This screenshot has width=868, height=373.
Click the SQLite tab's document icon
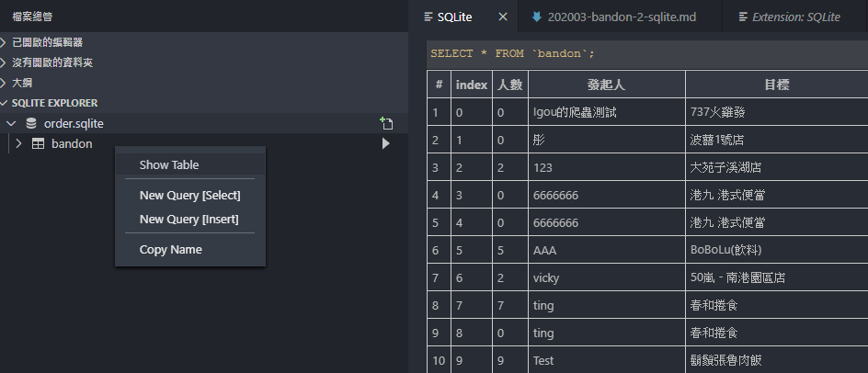pyautogui.click(x=428, y=17)
